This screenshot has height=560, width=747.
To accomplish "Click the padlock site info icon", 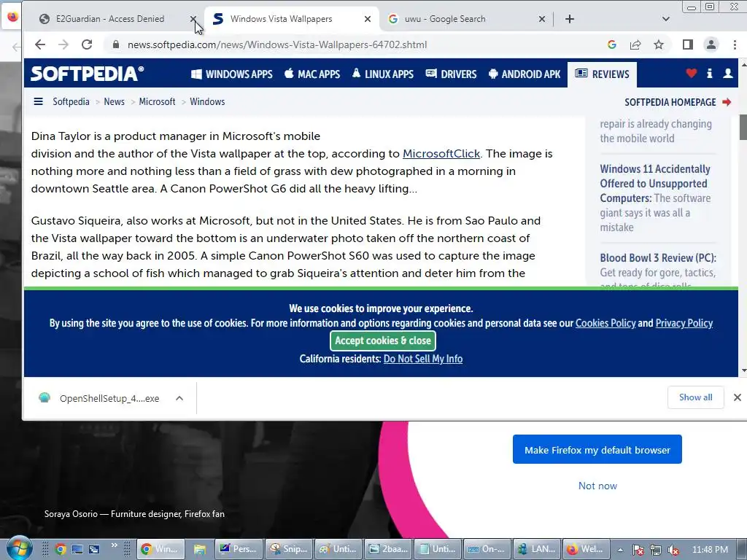I will point(115,44).
